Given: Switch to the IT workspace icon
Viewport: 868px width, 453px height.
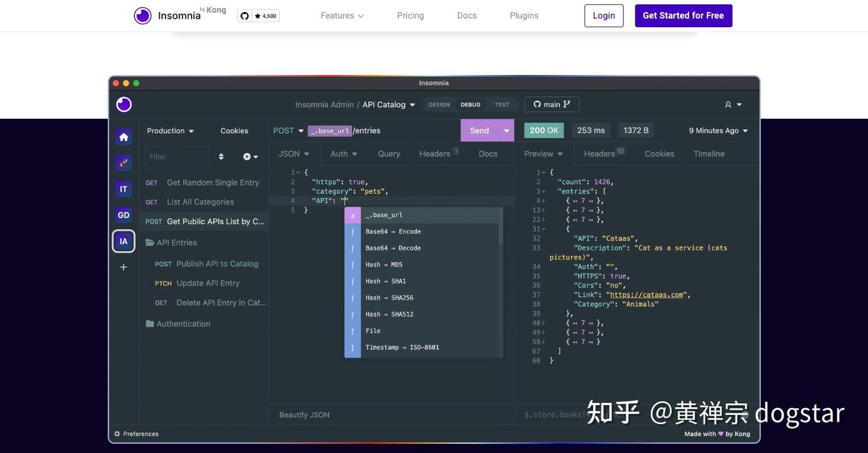Looking at the screenshot, I should click(124, 189).
